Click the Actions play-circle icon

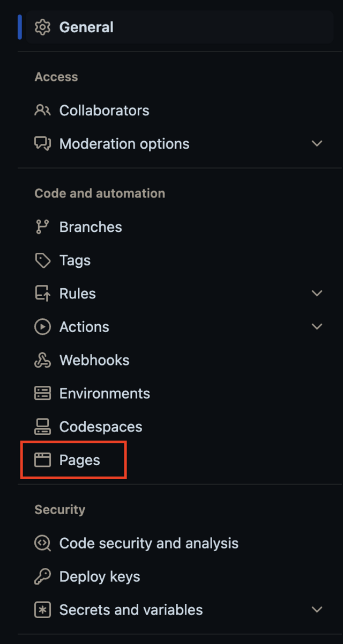tap(42, 326)
